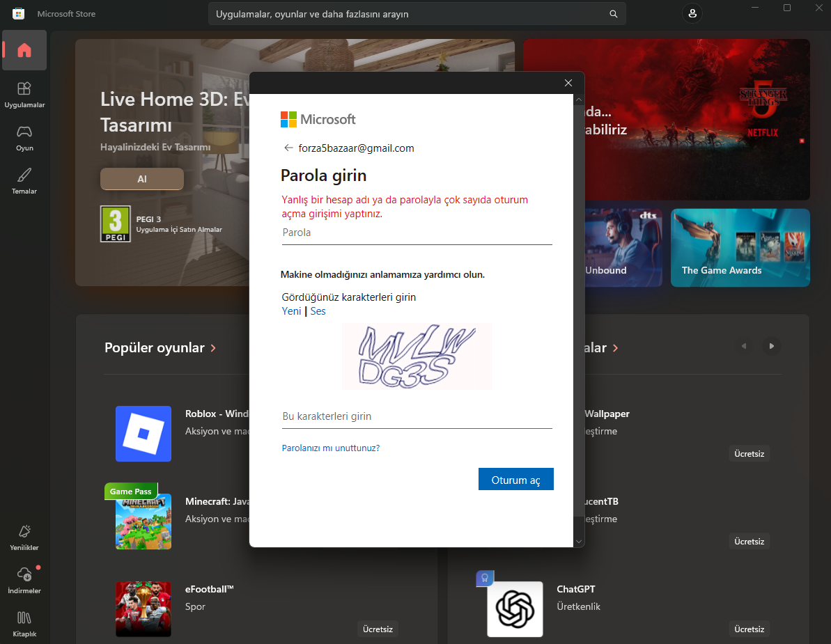The height and width of the screenshot is (644, 831).
Task: Open the 'Parolanızı mı unuttunuz?' link
Action: coord(331,448)
